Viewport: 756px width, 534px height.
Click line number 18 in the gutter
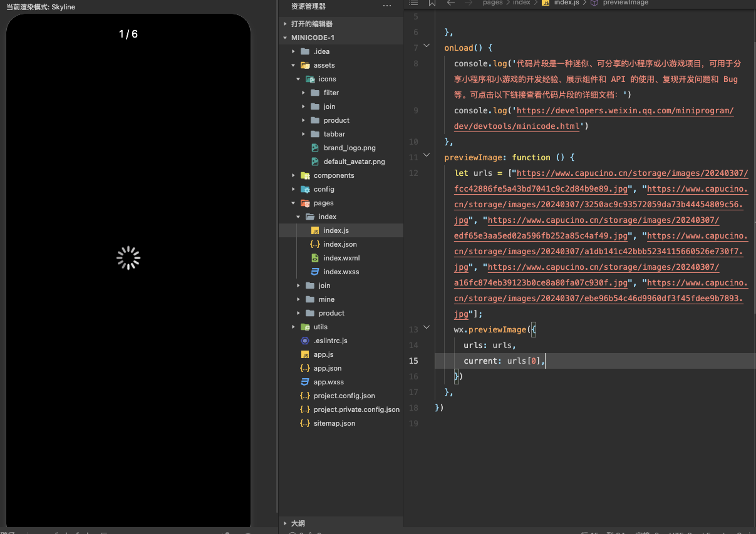pos(413,408)
